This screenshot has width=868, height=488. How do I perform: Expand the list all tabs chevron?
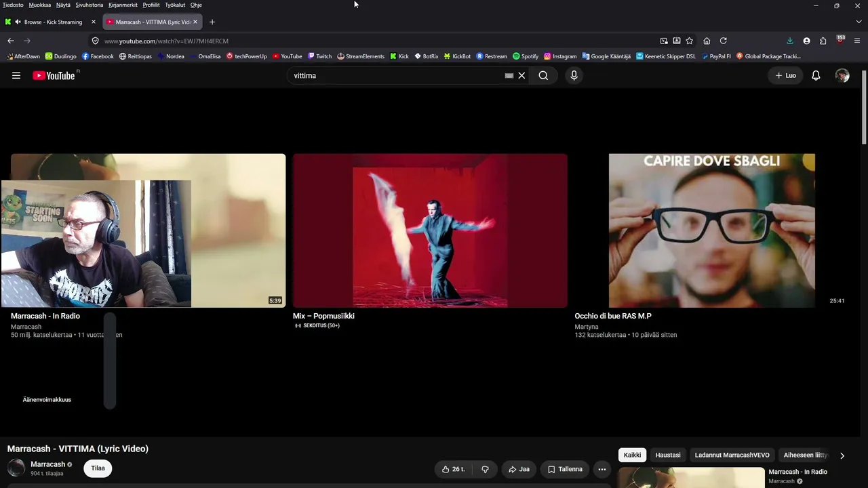859,22
